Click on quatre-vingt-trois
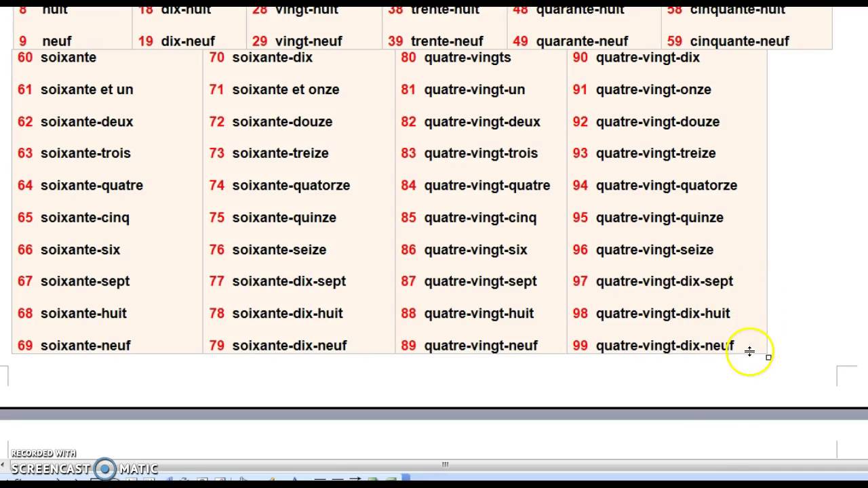 [x=481, y=153]
